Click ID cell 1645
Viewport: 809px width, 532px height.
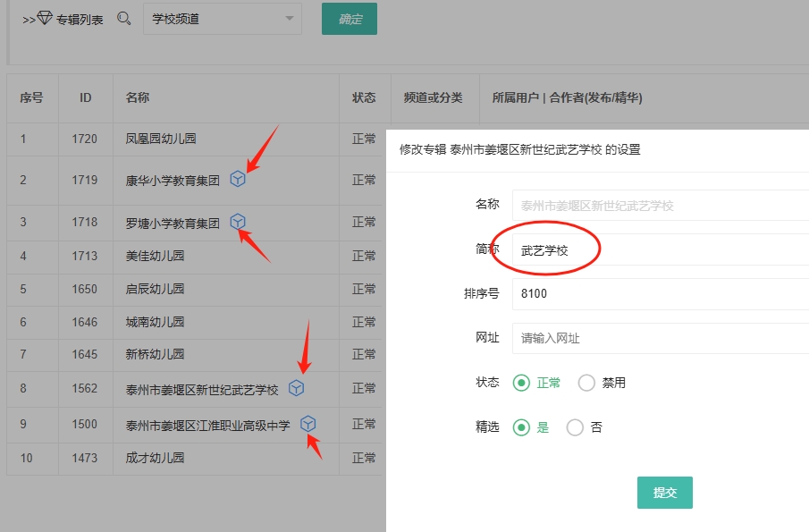pos(85,354)
